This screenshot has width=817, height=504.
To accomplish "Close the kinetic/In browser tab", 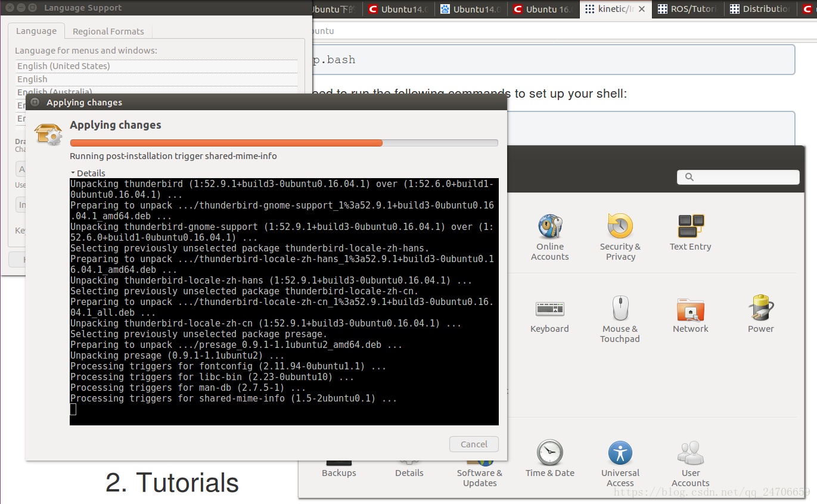I will [641, 10].
